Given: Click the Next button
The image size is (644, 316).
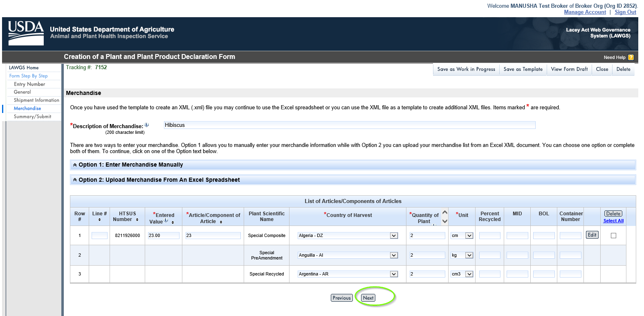Looking at the screenshot, I should coord(368,298).
